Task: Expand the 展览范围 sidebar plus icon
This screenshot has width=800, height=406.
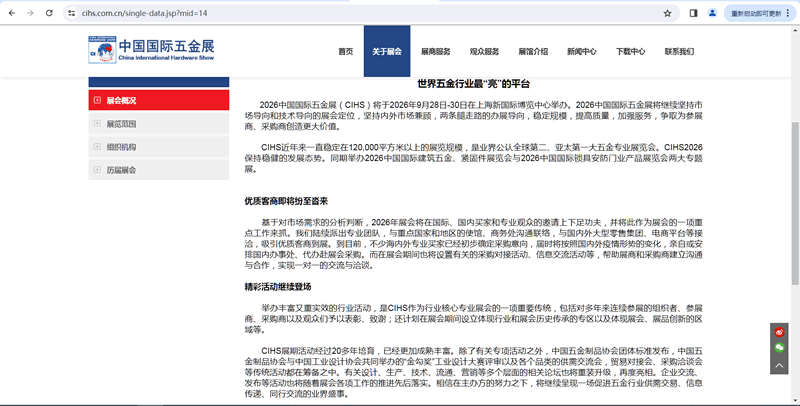Action: click(x=97, y=124)
